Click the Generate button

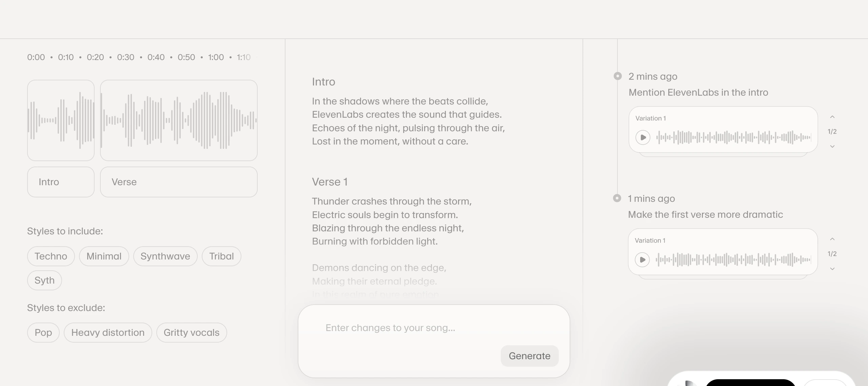tap(529, 356)
